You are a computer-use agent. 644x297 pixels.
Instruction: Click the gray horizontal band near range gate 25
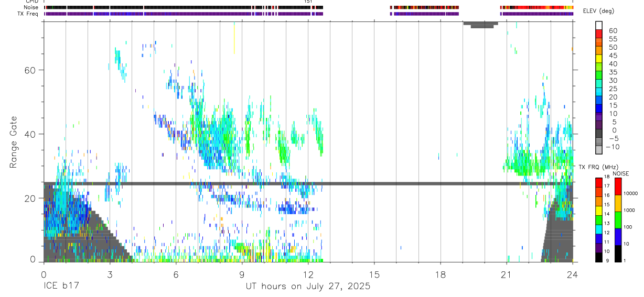coord(308,183)
